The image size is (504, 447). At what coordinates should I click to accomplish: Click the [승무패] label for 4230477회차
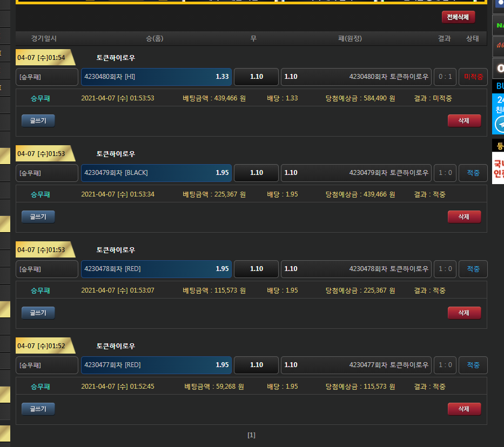pos(47,365)
